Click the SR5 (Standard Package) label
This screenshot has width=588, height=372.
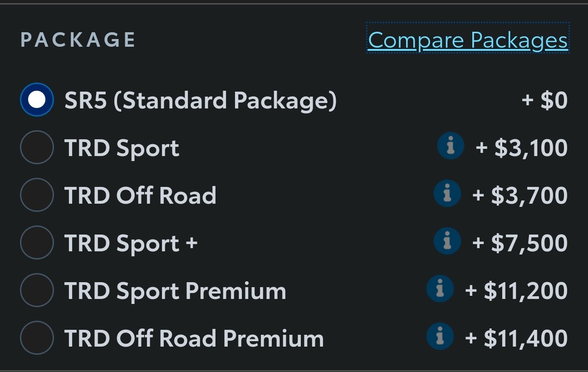click(x=201, y=101)
